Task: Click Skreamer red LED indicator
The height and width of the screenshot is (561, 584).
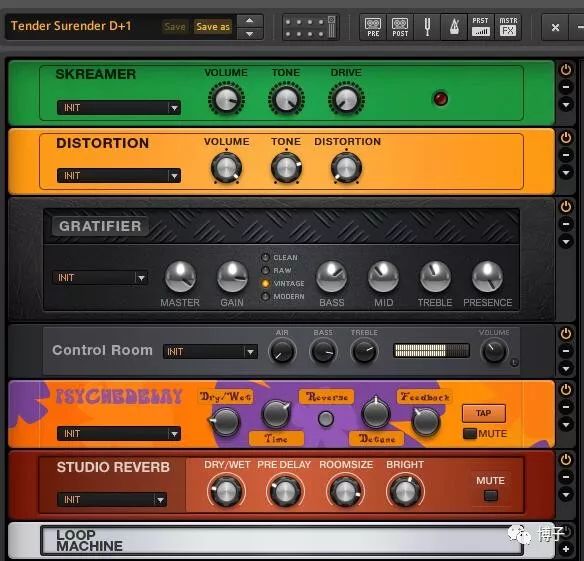Action: [441, 99]
